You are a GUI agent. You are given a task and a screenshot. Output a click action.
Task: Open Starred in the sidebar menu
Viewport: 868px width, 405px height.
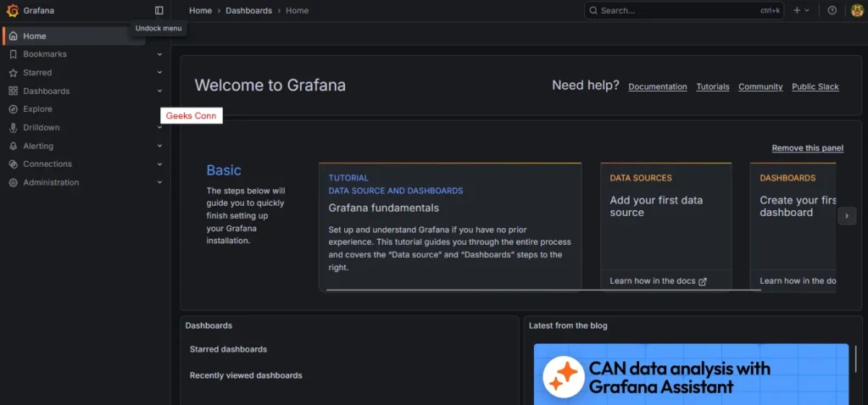point(37,73)
